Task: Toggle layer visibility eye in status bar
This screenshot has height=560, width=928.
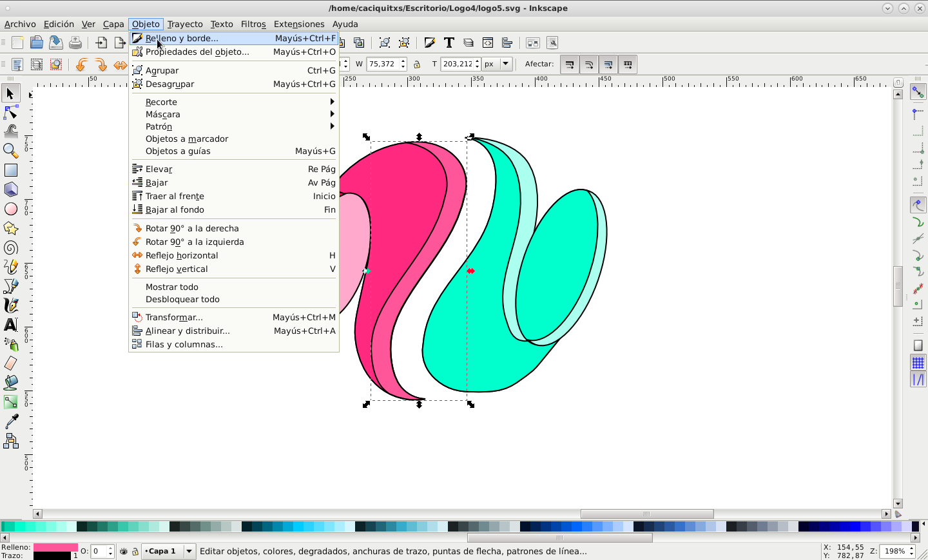Action: pyautogui.click(x=124, y=552)
